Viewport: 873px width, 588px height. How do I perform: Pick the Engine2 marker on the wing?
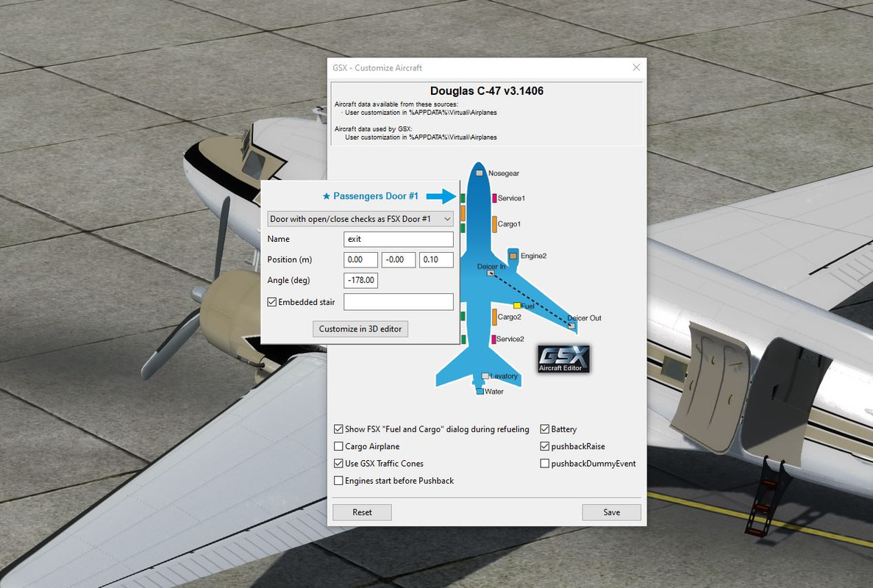(513, 256)
